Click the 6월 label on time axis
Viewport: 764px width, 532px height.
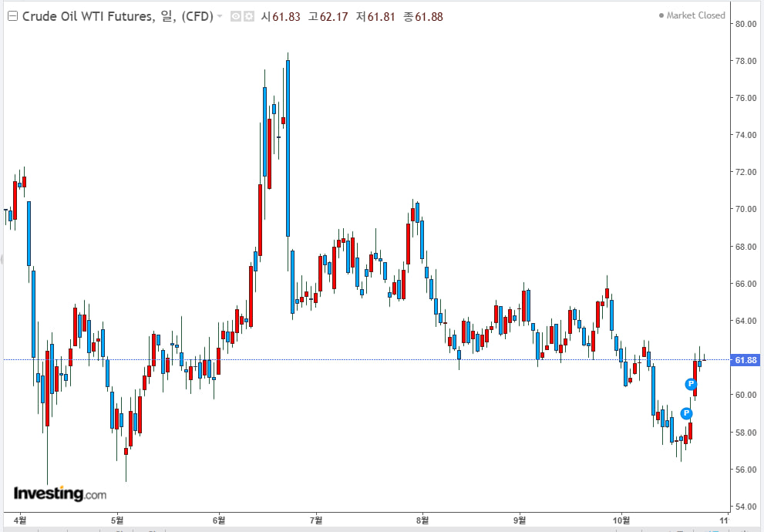pos(219,519)
